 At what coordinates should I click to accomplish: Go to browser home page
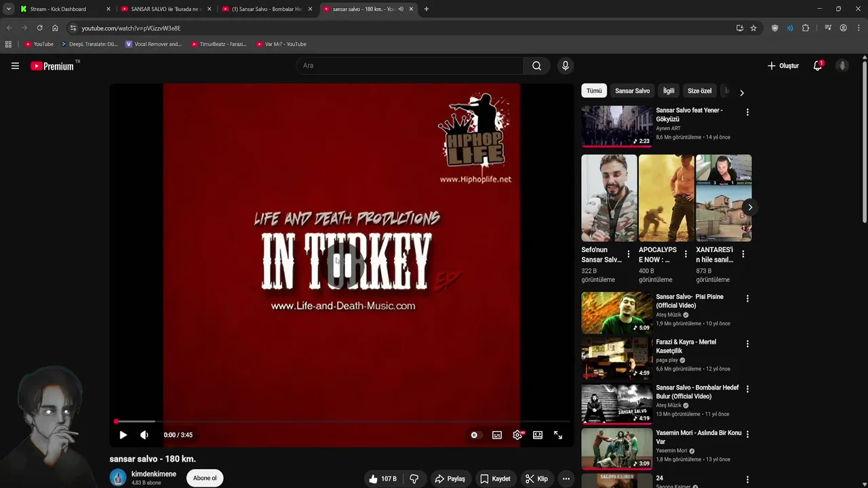pyautogui.click(x=55, y=28)
